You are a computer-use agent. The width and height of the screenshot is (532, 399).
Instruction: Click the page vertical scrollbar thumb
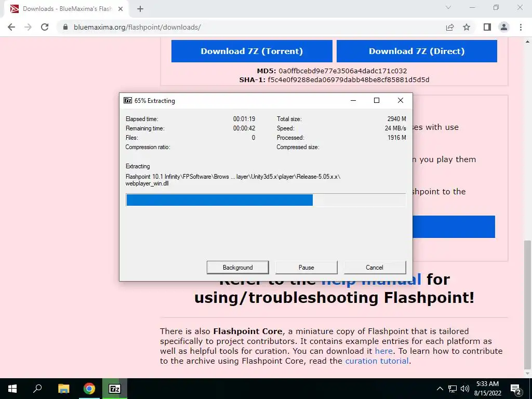527,304
